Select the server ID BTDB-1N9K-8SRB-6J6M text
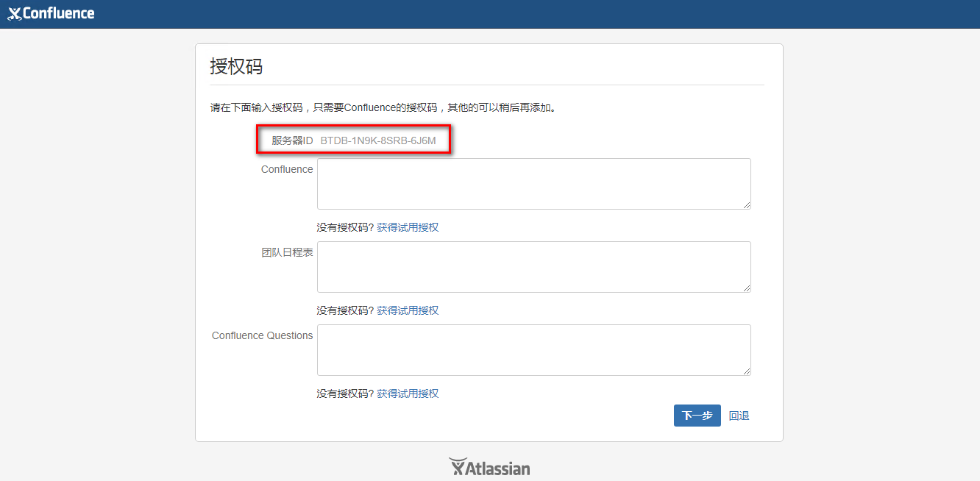Screen dimensions: 980x481 pos(378,140)
